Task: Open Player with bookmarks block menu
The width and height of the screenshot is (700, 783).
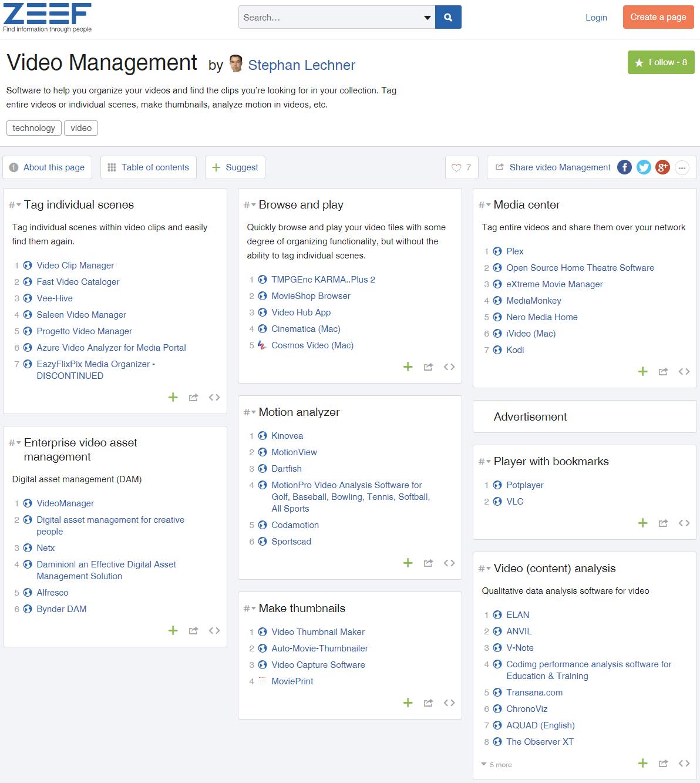Action: coord(485,462)
